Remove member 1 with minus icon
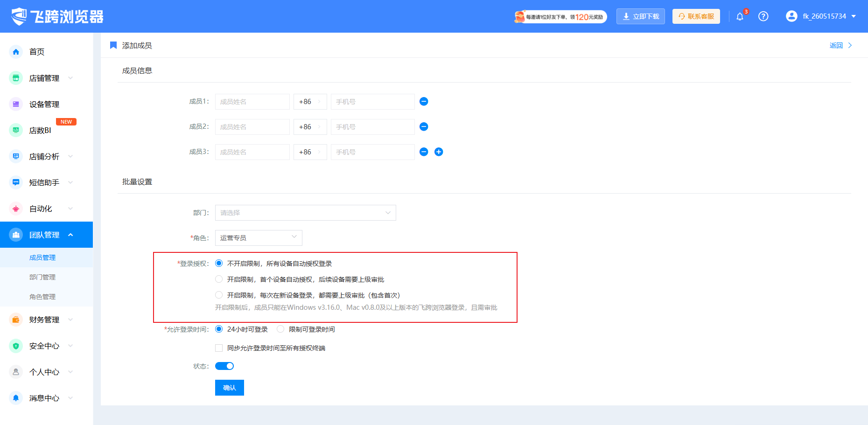The image size is (868, 425). point(424,102)
